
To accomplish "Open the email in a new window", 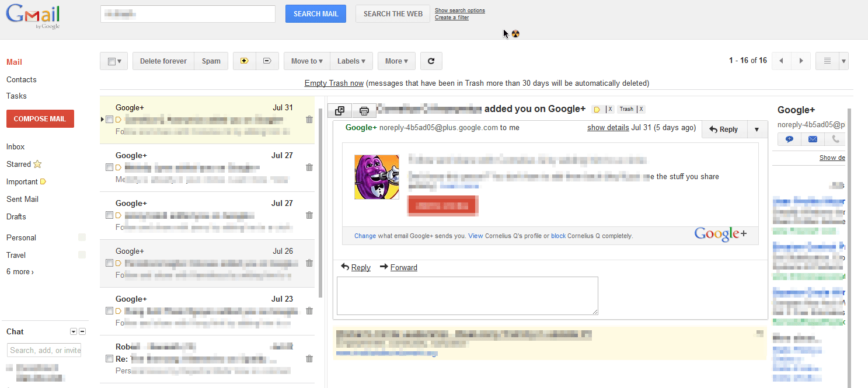I will pos(340,111).
